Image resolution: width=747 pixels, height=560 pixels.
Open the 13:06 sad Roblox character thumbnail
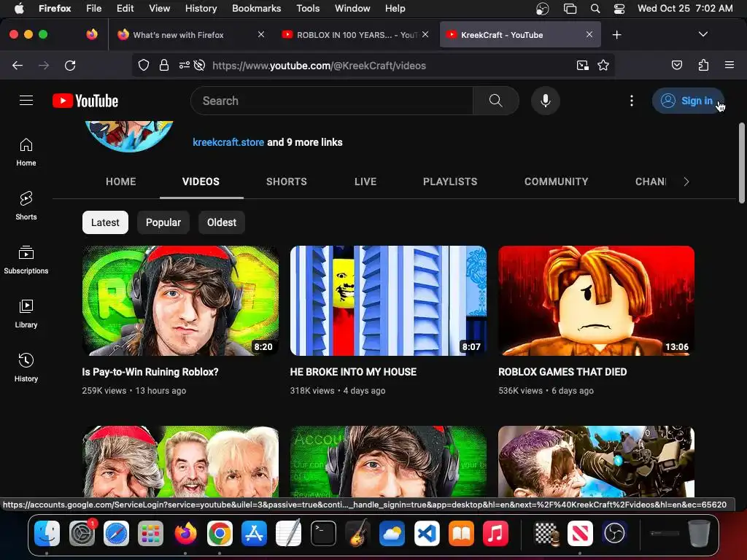[597, 300]
